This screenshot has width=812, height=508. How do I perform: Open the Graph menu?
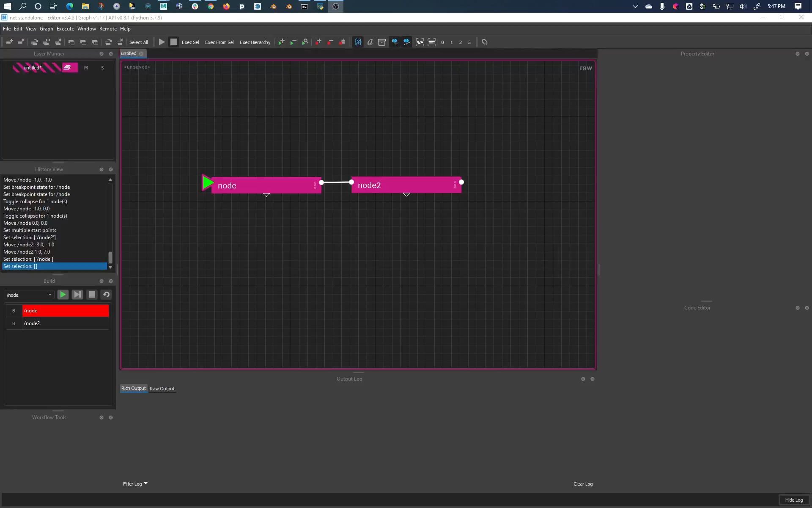pos(47,29)
